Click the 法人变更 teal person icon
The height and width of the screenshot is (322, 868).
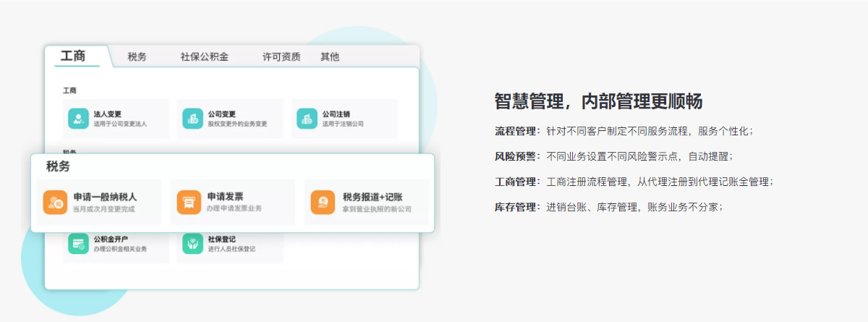[78, 119]
